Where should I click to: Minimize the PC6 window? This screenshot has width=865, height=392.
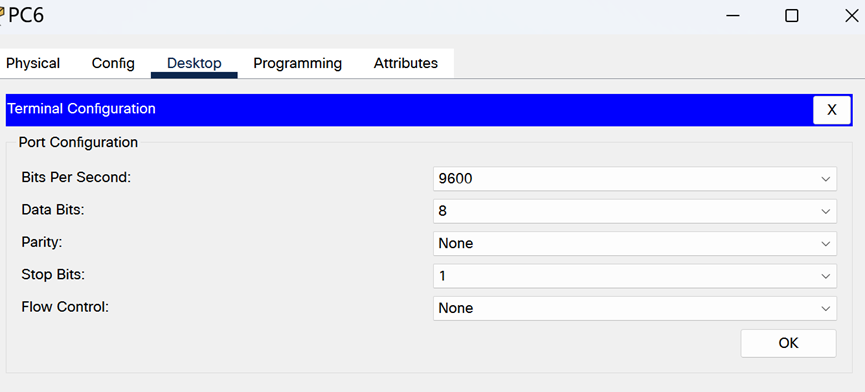click(x=733, y=16)
